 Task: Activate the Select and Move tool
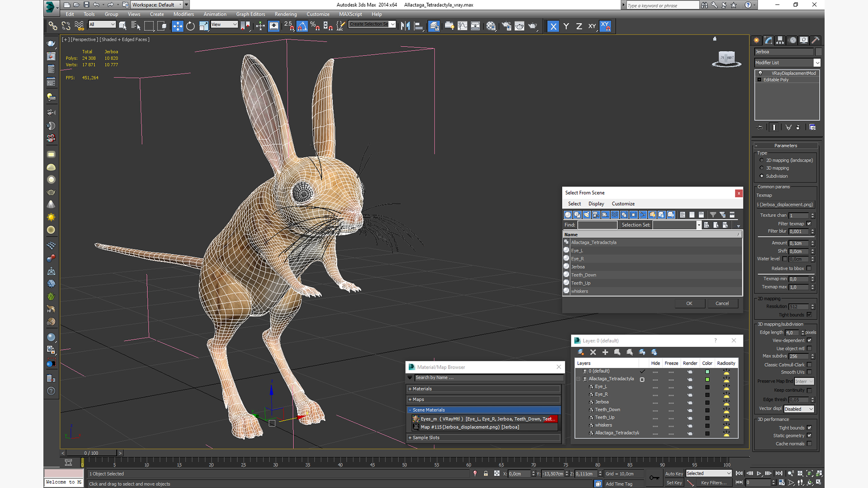click(x=178, y=26)
